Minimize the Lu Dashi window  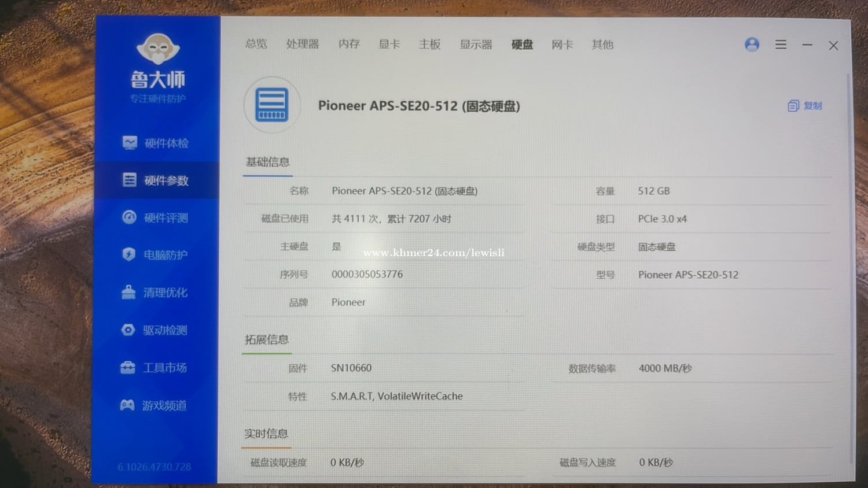(x=807, y=45)
